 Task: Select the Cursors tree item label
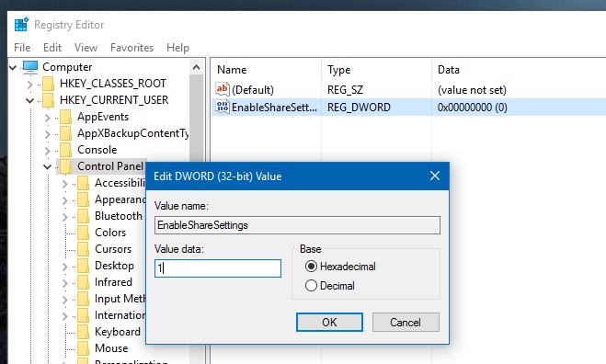coord(113,249)
